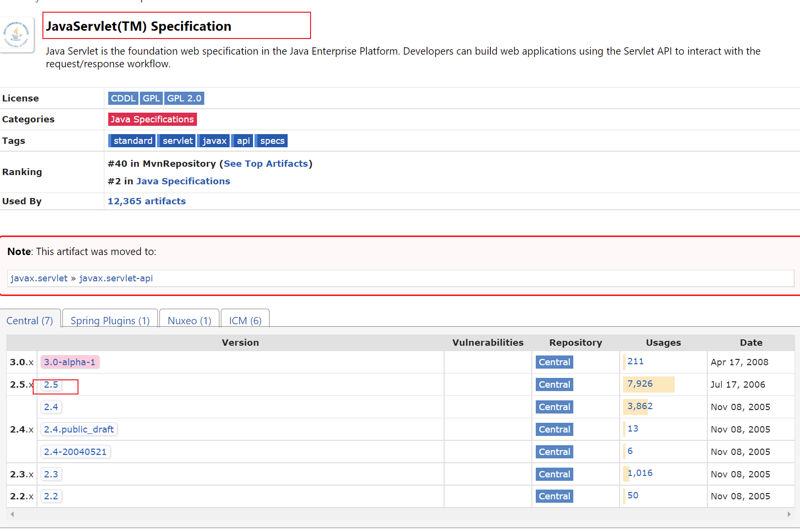This screenshot has height=532, width=800.
Task: Click the Java Servlet artifact logo thumbnail
Action: 17,34
